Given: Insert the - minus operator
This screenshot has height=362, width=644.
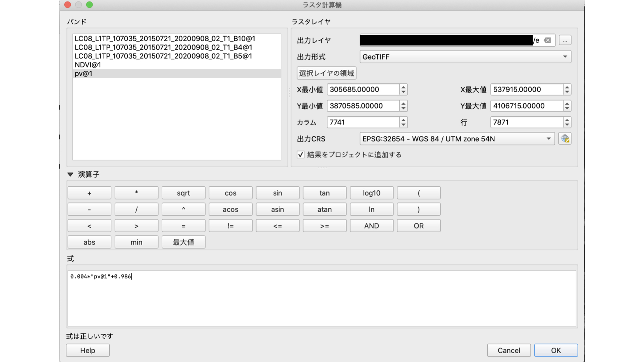Looking at the screenshot, I should [x=89, y=209].
